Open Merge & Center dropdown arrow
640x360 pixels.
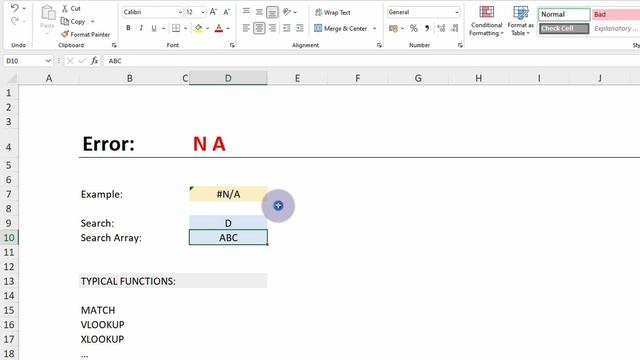tap(374, 29)
